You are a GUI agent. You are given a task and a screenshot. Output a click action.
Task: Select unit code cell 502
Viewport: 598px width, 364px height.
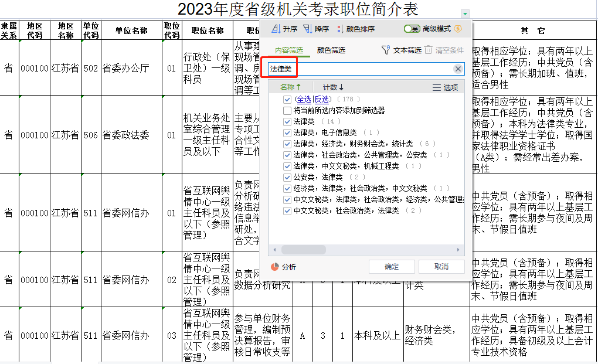[x=91, y=68]
